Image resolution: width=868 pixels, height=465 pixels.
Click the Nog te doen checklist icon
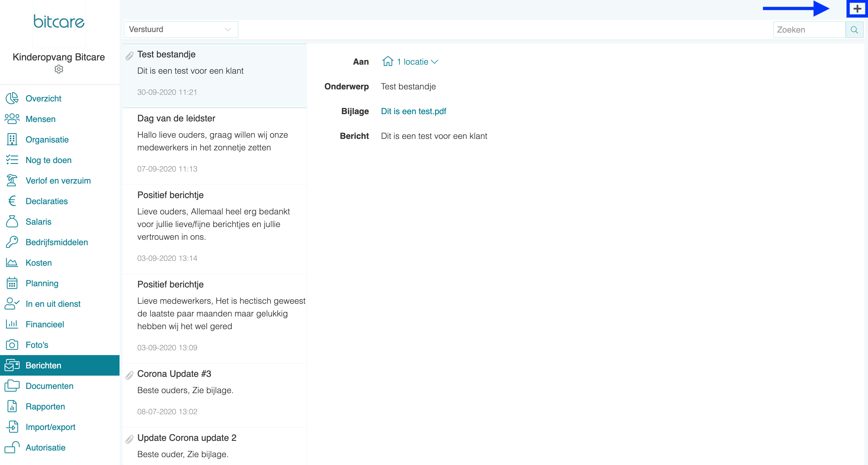(x=12, y=160)
